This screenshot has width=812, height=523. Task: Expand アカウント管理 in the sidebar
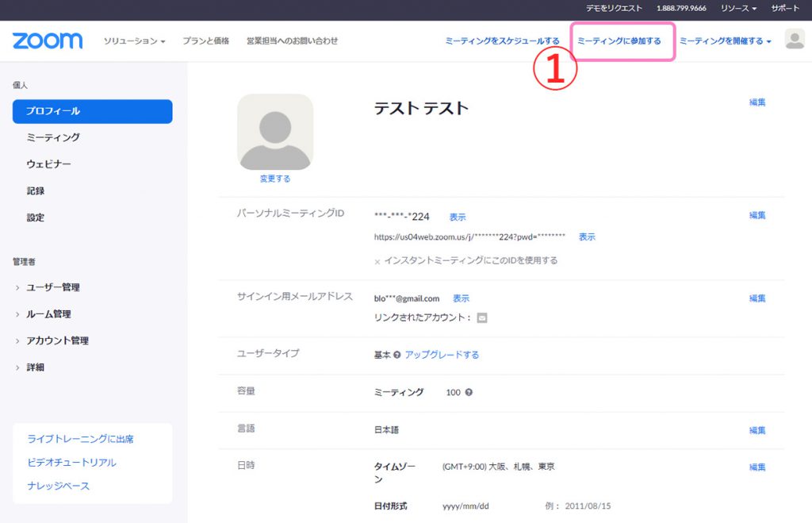click(57, 340)
